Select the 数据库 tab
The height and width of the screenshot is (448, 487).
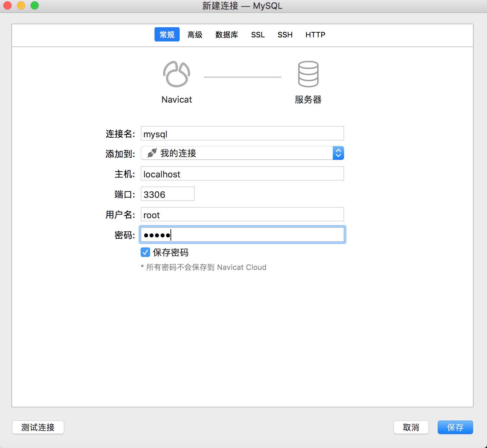click(x=227, y=35)
